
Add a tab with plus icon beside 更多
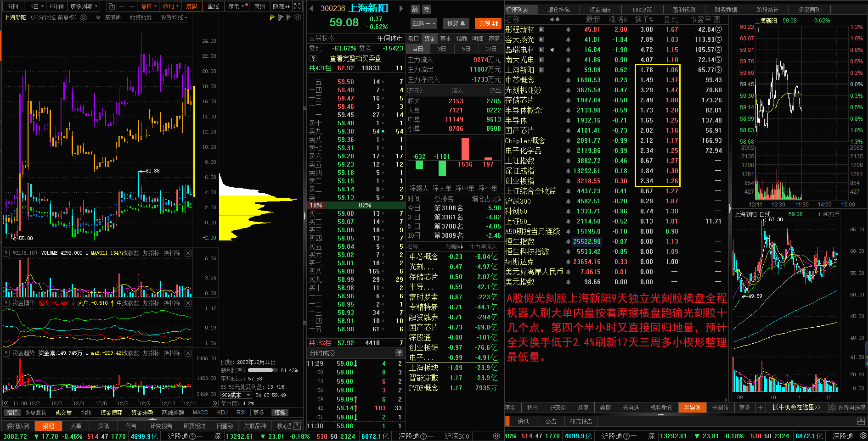pyautogui.click(x=761, y=408)
